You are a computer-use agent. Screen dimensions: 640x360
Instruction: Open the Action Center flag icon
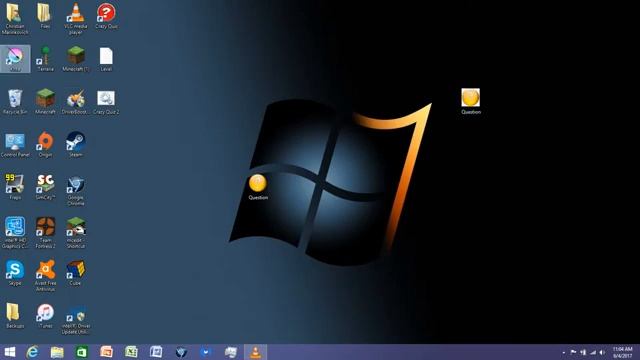[x=573, y=352]
